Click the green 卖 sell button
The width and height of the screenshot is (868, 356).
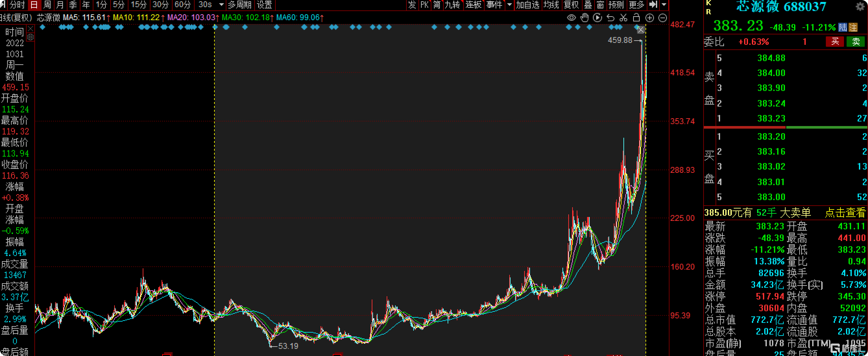[x=856, y=42]
